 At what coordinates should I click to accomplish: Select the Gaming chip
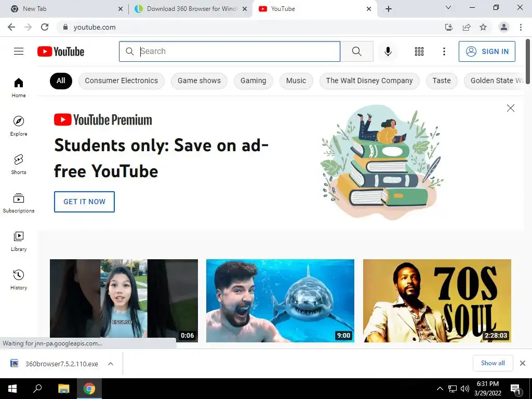point(253,81)
